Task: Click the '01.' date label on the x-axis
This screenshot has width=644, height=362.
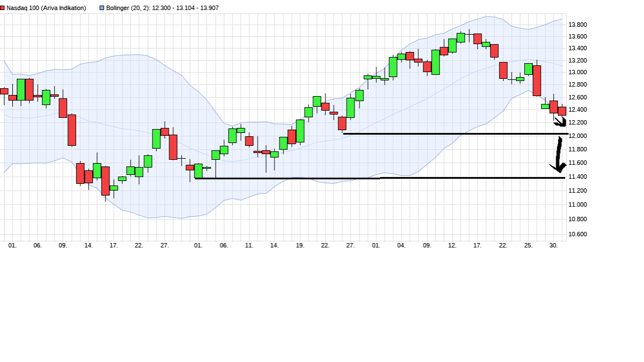Action: point(12,244)
